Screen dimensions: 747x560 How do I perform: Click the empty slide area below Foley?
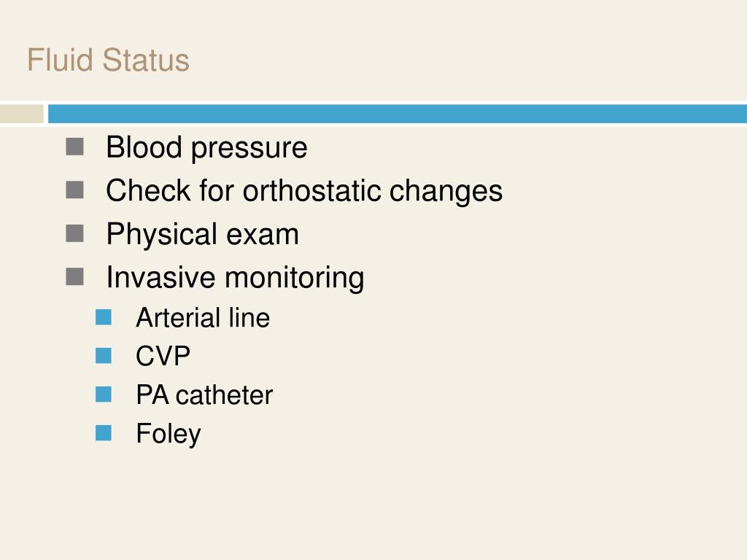pos(373,505)
